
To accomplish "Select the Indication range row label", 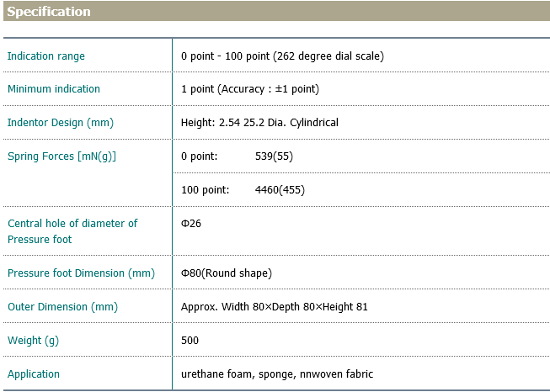I will point(46,56).
